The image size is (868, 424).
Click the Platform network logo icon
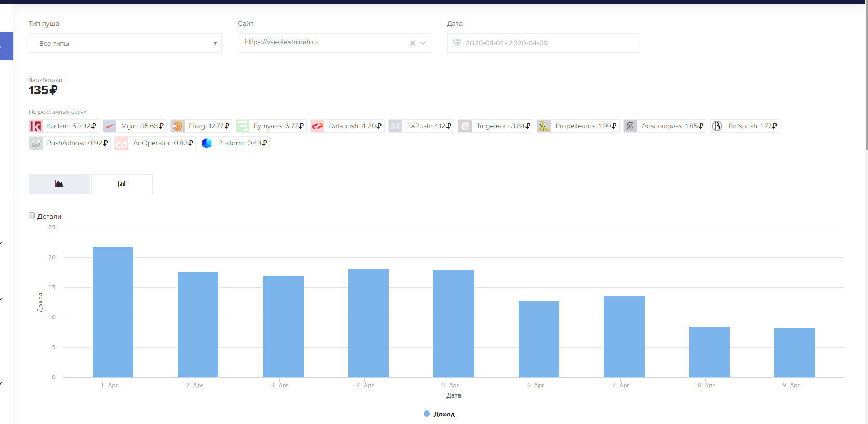pos(207,143)
